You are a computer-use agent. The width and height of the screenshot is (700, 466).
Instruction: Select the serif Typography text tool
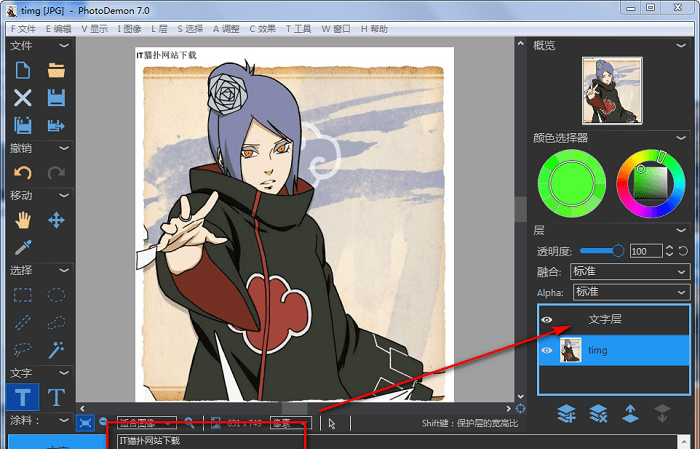click(56, 397)
